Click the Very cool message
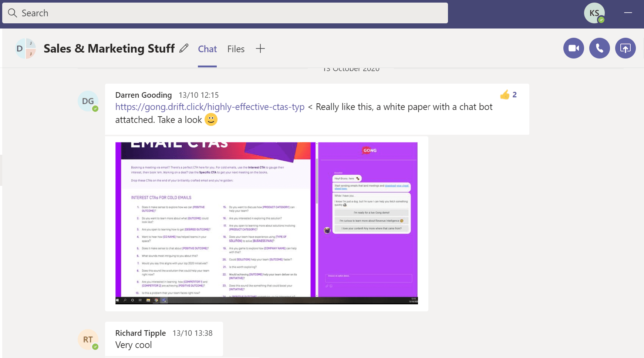 tap(133, 345)
